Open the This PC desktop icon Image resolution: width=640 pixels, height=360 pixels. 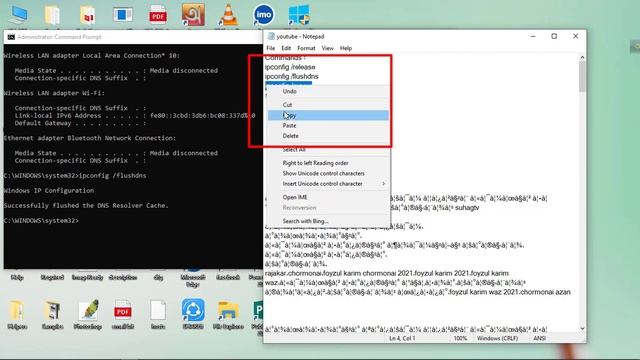click(18, 16)
